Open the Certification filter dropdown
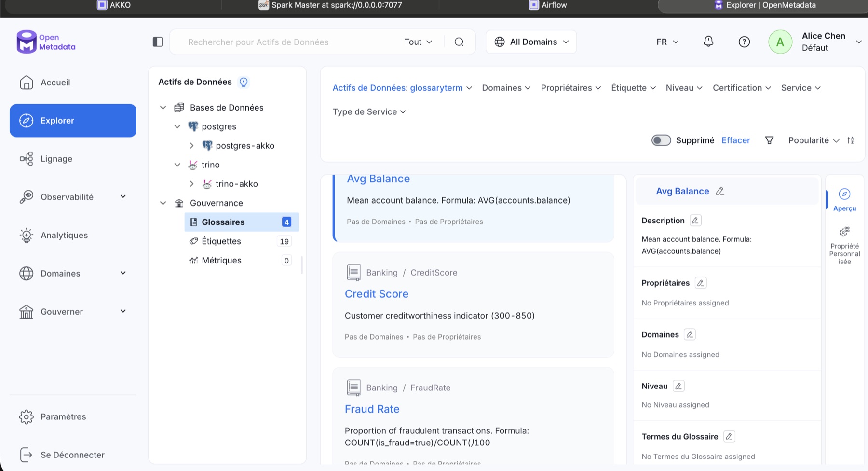 coord(742,88)
